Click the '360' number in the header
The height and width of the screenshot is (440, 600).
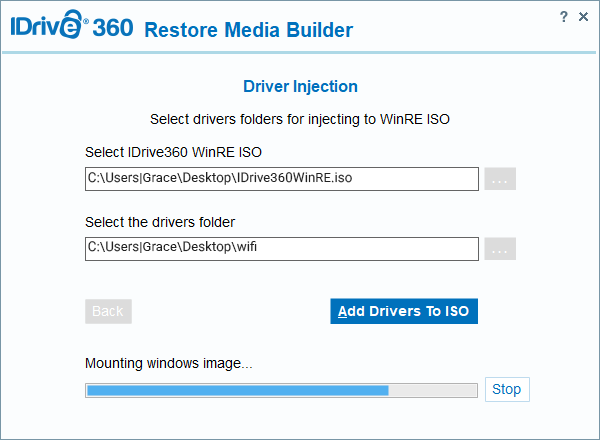pos(112,28)
